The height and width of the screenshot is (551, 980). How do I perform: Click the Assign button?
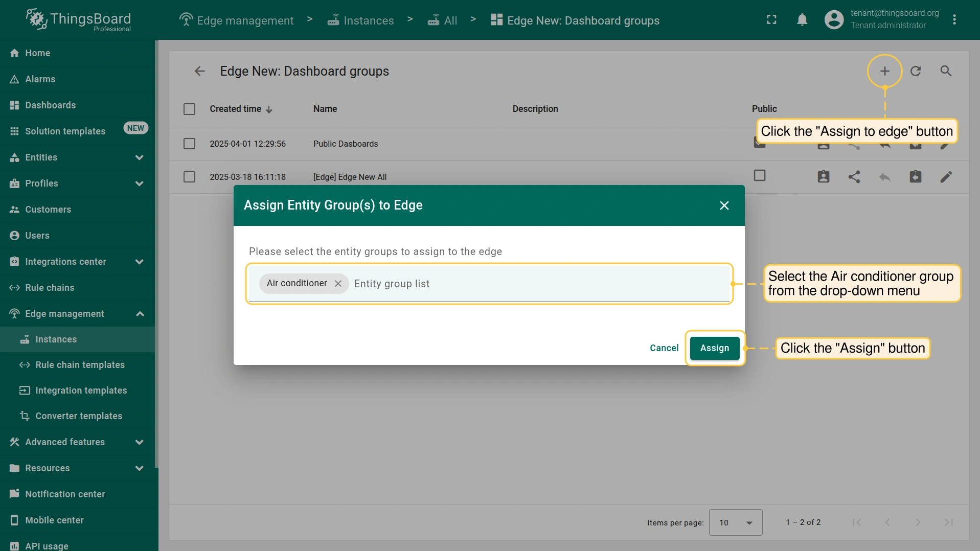(x=714, y=348)
